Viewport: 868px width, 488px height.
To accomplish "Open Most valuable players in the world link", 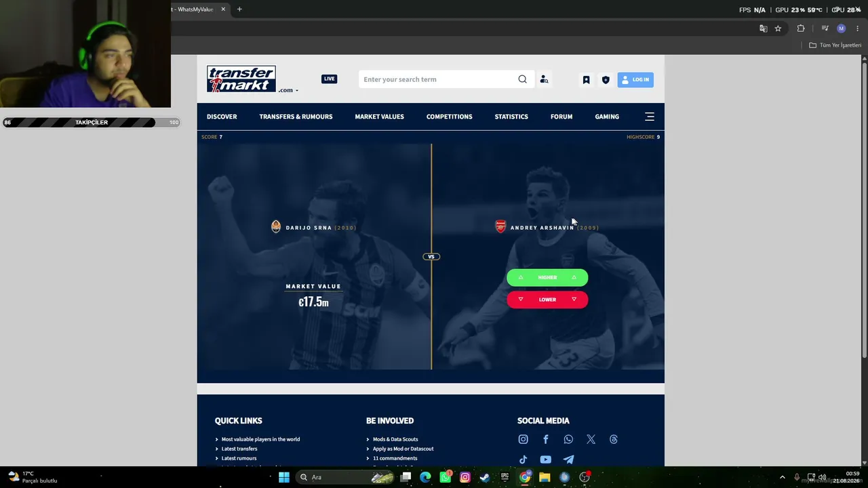I will (260, 439).
